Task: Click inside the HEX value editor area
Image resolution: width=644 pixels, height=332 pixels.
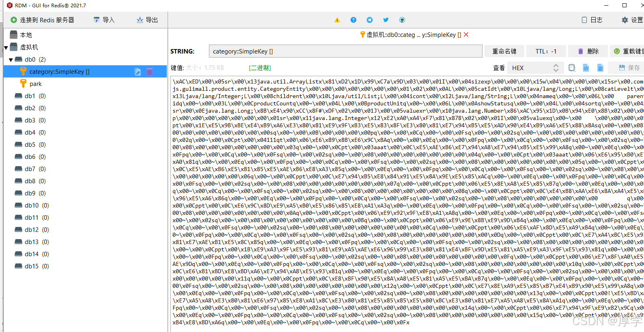Action: [407, 204]
